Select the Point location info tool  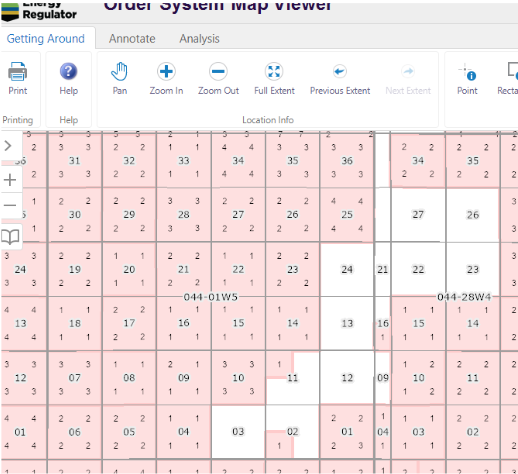(x=467, y=72)
